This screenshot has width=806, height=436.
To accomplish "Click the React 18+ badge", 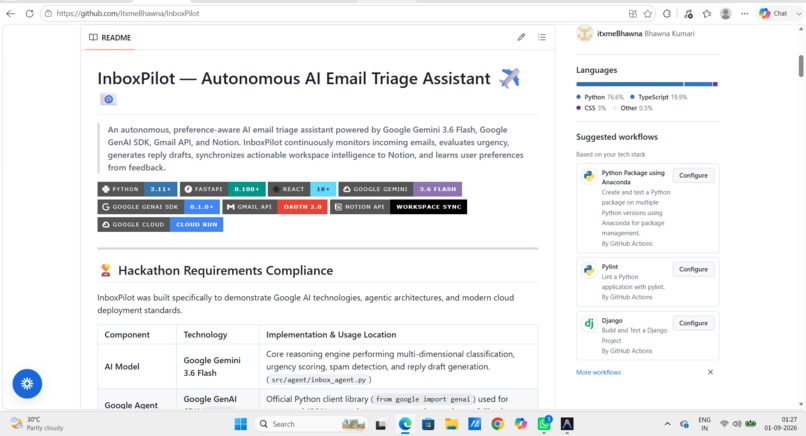I will point(302,189).
